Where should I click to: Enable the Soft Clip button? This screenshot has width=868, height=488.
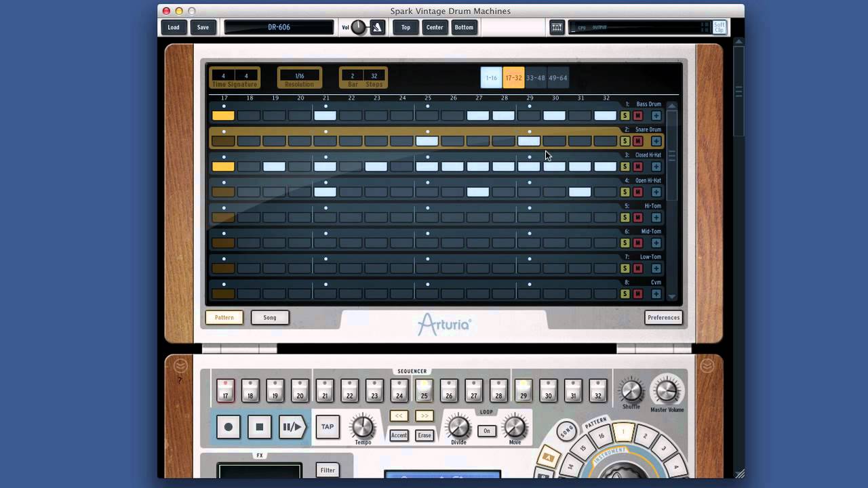point(719,27)
